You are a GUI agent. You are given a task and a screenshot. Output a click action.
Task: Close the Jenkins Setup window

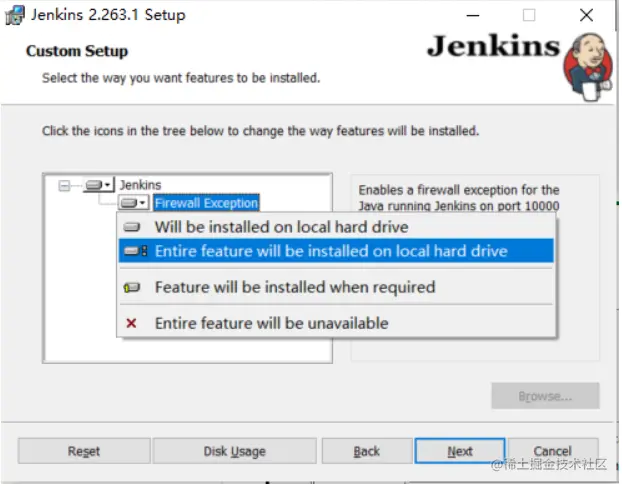[586, 15]
